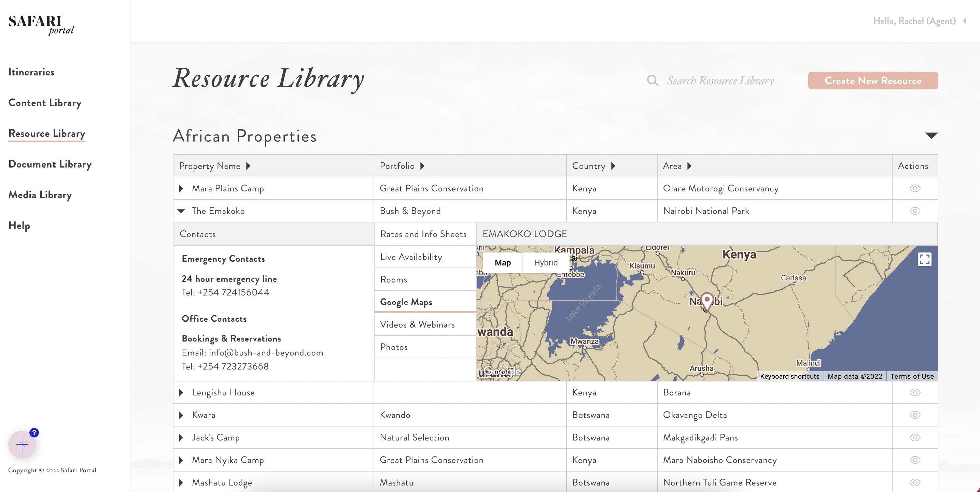Switch map to Hybrid view
Screen dimensions: 980x492
[546, 262]
